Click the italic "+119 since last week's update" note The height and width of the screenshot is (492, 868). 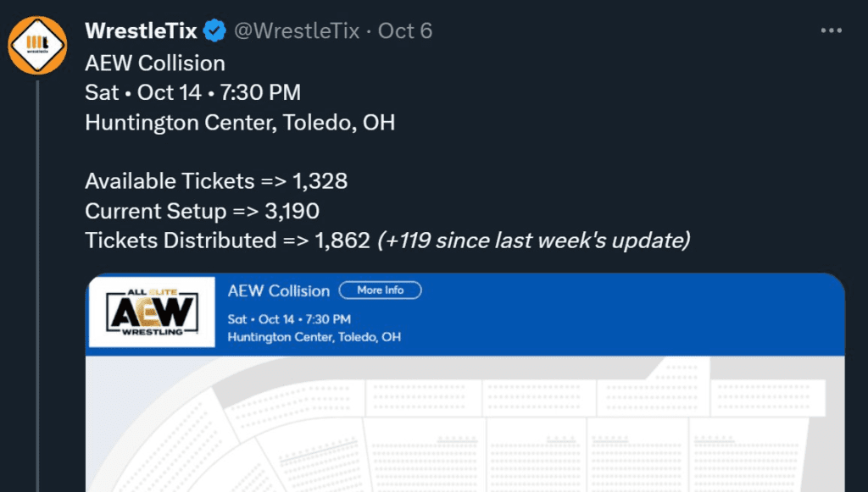(534, 240)
